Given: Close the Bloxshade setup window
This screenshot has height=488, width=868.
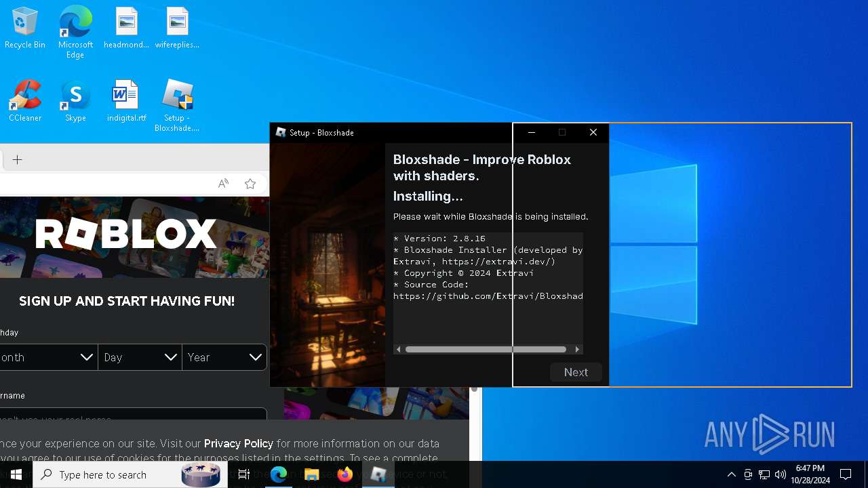Looking at the screenshot, I should (593, 132).
